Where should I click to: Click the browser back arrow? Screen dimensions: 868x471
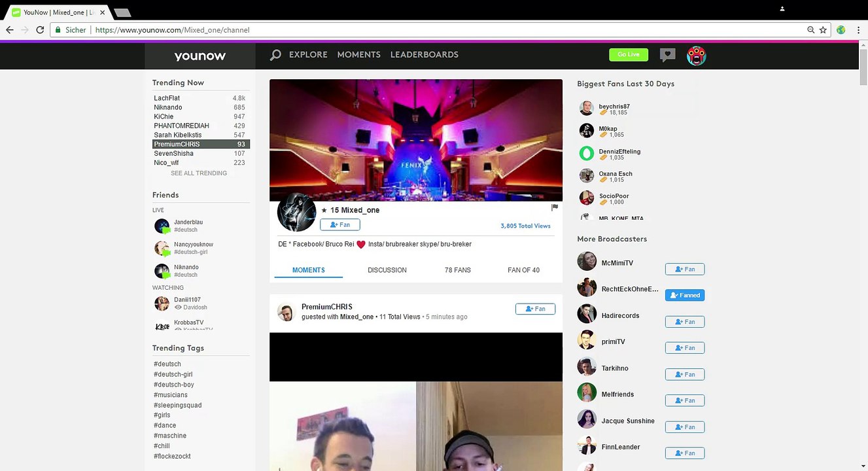[x=9, y=30]
